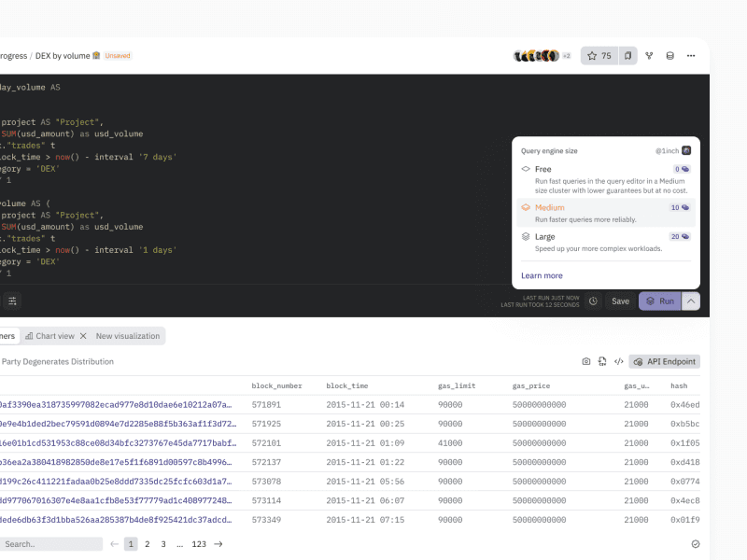Image resolution: width=747 pixels, height=560 pixels.
Task: Click the fork query icon
Action: tap(649, 56)
